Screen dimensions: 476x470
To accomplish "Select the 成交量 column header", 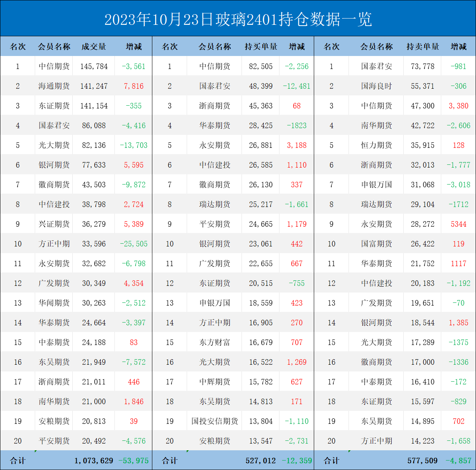I will (x=94, y=47).
